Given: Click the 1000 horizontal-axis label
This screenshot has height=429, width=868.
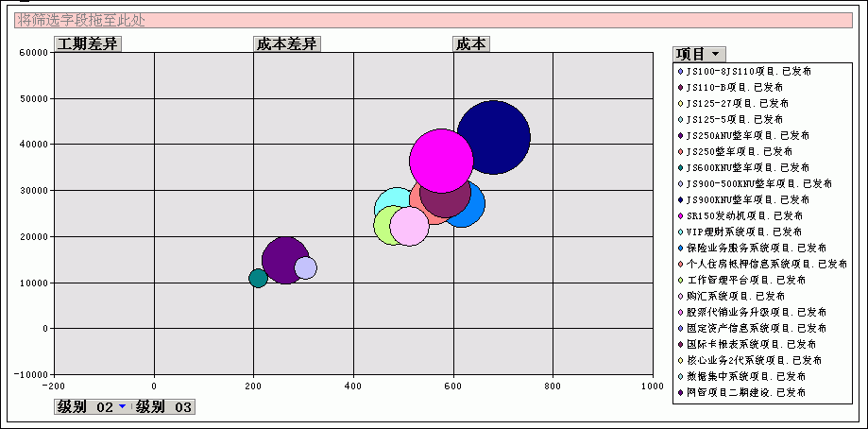Looking at the screenshot, I should [x=654, y=386].
